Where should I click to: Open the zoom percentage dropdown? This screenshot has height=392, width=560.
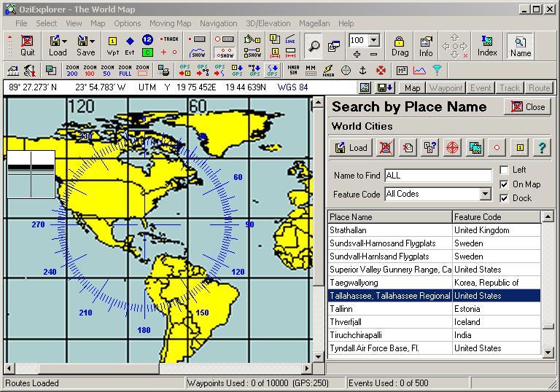tap(374, 41)
